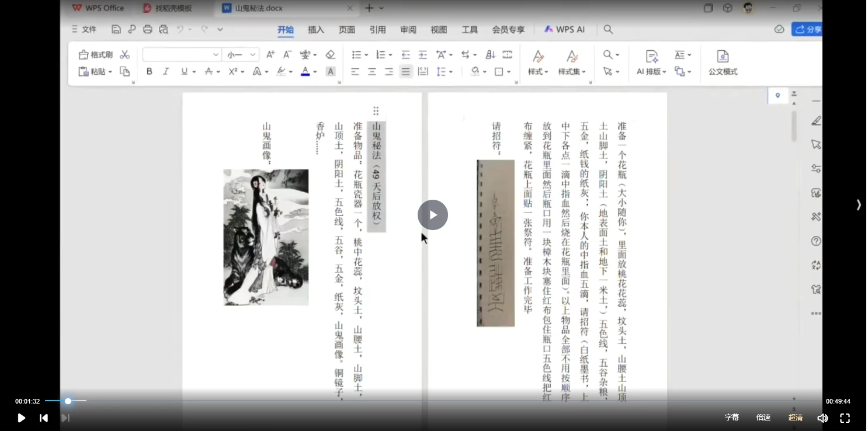868x431 pixels.
Task: Switch to the 工具 tab
Action: [x=470, y=29]
